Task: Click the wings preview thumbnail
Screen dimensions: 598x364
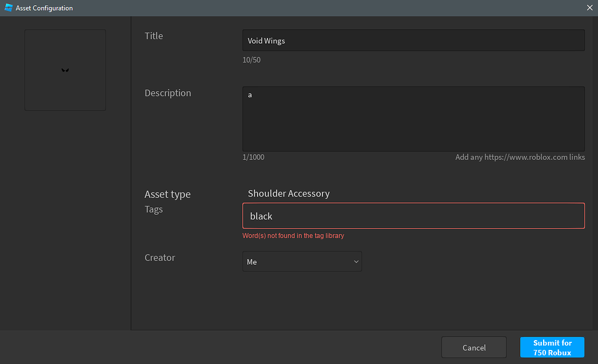Action: pyautogui.click(x=65, y=70)
